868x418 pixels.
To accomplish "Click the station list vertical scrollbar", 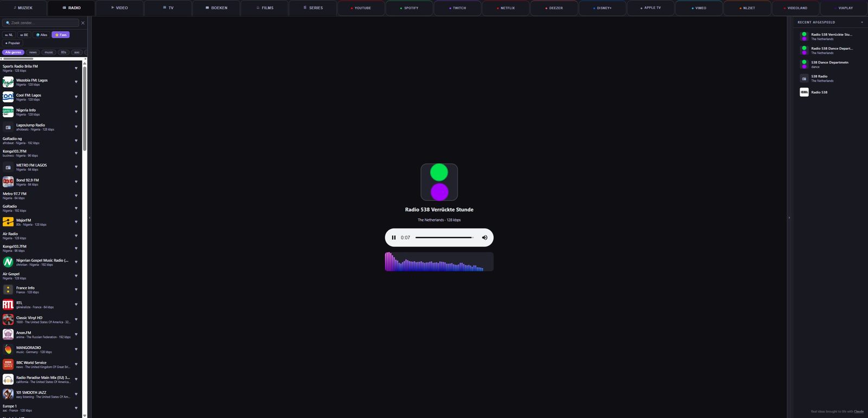I will coord(85,109).
